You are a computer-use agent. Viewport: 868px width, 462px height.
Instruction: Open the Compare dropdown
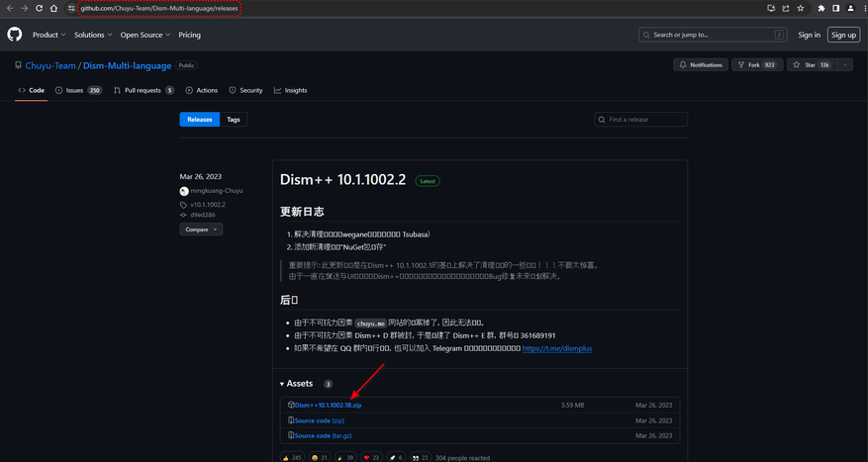click(x=201, y=230)
